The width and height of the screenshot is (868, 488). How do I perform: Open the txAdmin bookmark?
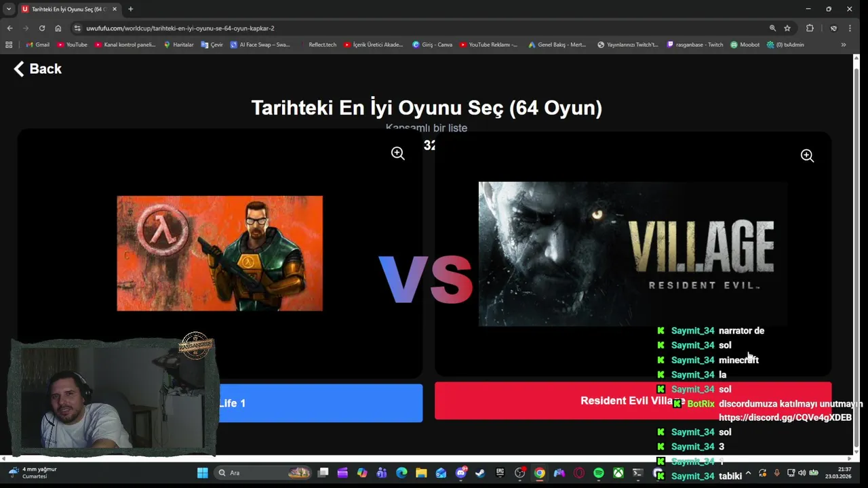click(785, 45)
